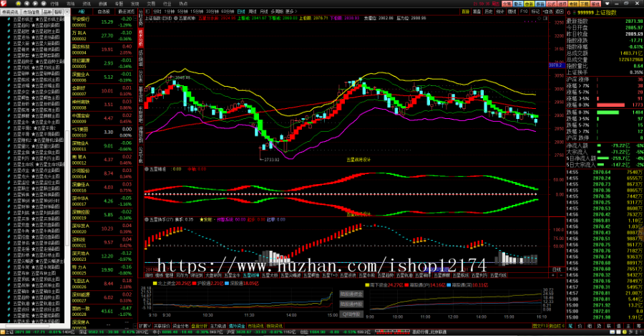
Task: Select the 日线 period
Action: (241, 11)
